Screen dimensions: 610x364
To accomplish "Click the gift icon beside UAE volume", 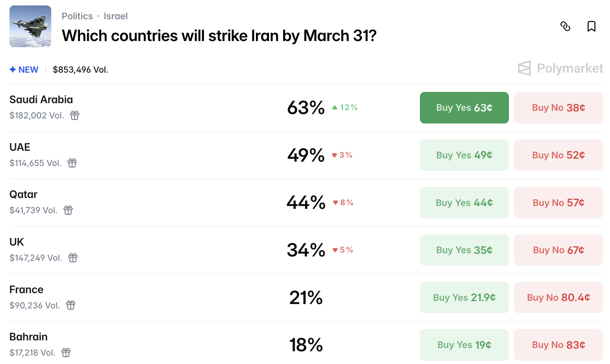I will 72,163.
